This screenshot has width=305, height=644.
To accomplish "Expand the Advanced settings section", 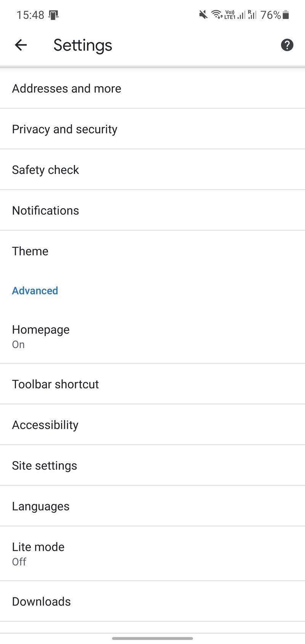I will [x=35, y=291].
